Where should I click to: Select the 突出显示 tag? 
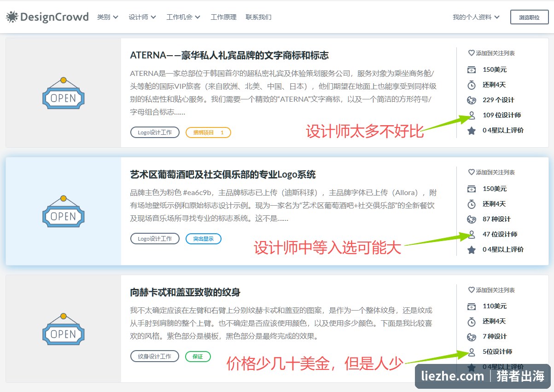[204, 239]
